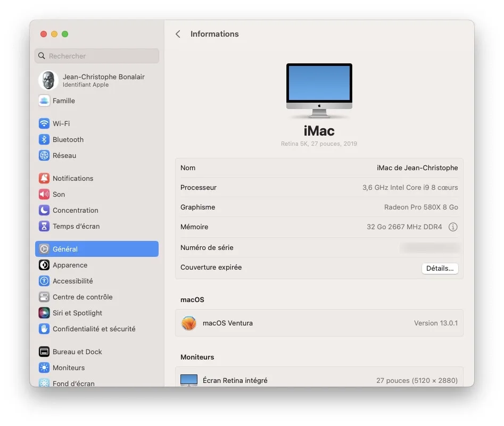The height and width of the screenshot is (426, 504).
Task: Click the Famille cloud icon
Action: 44,101
